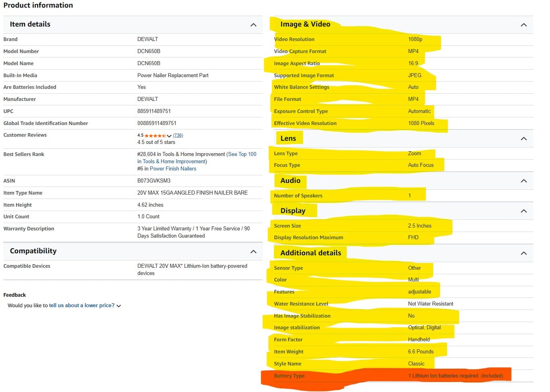This screenshot has height=392, width=550.
Task: Select "20V MAX 15GA ANGLED FINISH NAILER BARE"
Action: (x=192, y=193)
